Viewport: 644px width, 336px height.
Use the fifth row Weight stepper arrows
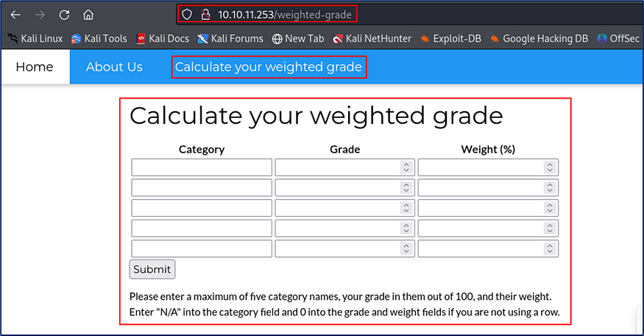(550, 249)
